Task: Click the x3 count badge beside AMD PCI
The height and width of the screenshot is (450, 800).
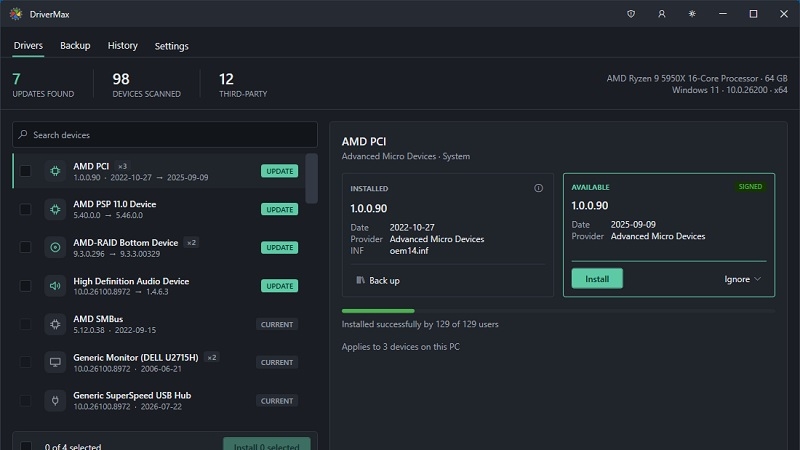Action: click(x=122, y=166)
